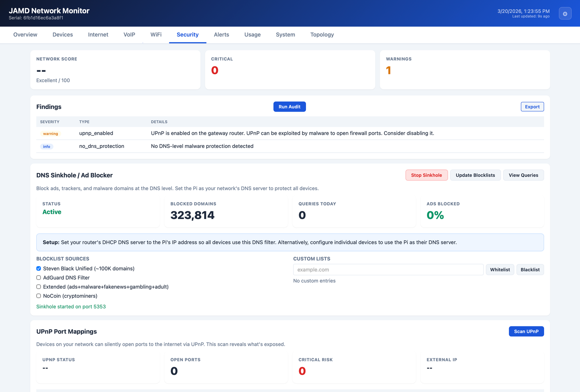The width and height of the screenshot is (580, 392).
Task: Stop the DNS Sinkhole
Action: 426,175
